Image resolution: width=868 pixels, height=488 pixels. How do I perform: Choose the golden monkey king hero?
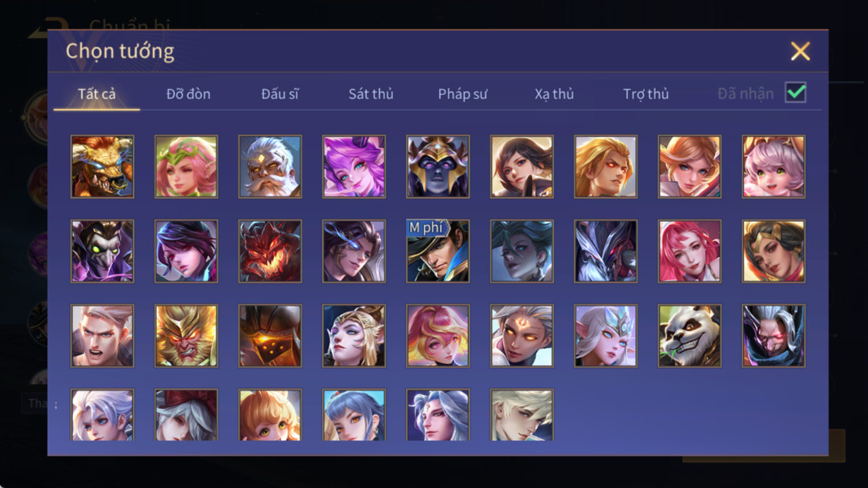click(x=186, y=336)
